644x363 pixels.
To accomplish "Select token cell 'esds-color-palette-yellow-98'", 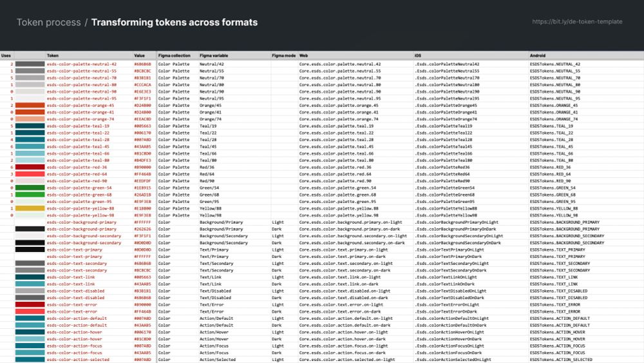I will pos(80,215).
